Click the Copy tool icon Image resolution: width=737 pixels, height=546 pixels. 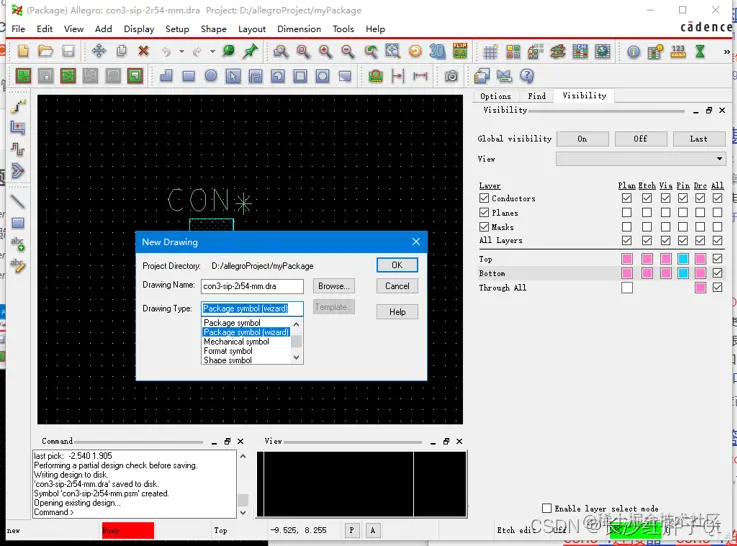pyautogui.click(x=121, y=51)
